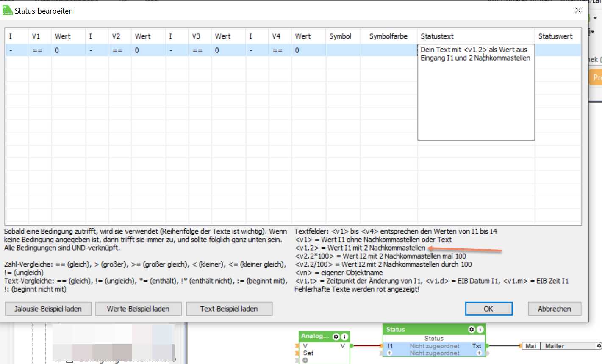
Task: Select the I1 input row of Status block
Action: click(434, 346)
